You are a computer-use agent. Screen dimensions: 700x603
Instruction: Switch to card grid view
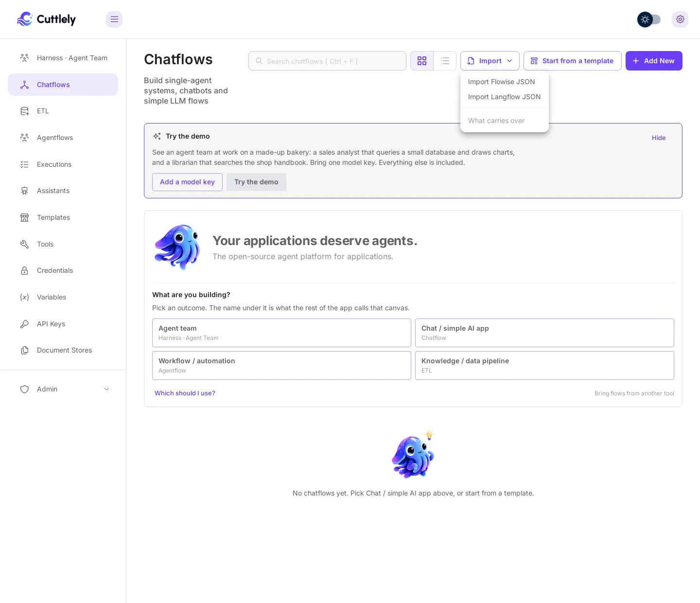tap(422, 61)
